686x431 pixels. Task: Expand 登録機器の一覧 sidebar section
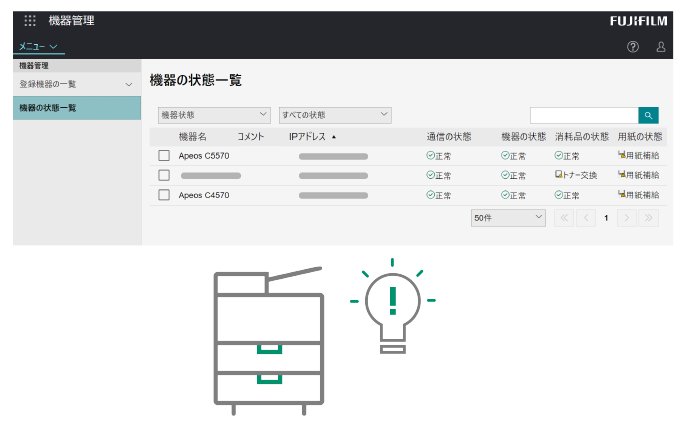coord(77,84)
